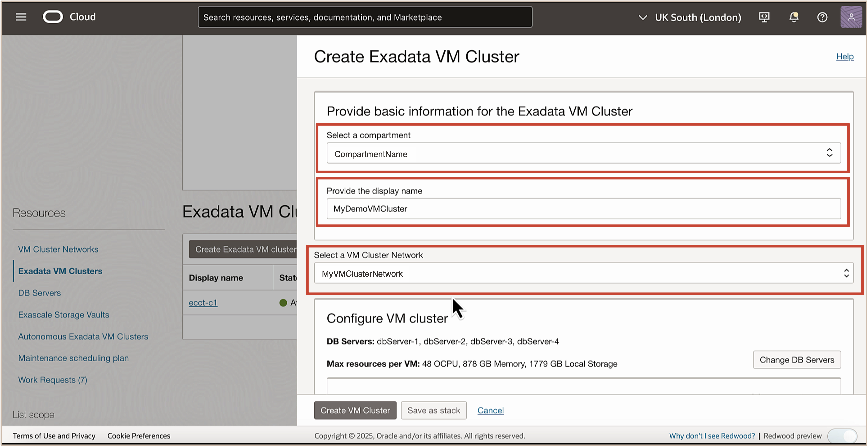Open the ecct-c1 cluster link

click(x=203, y=303)
